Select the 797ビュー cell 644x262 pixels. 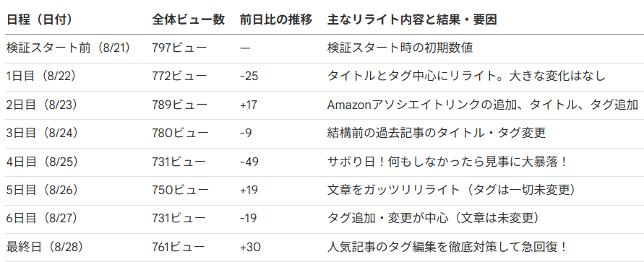click(179, 48)
